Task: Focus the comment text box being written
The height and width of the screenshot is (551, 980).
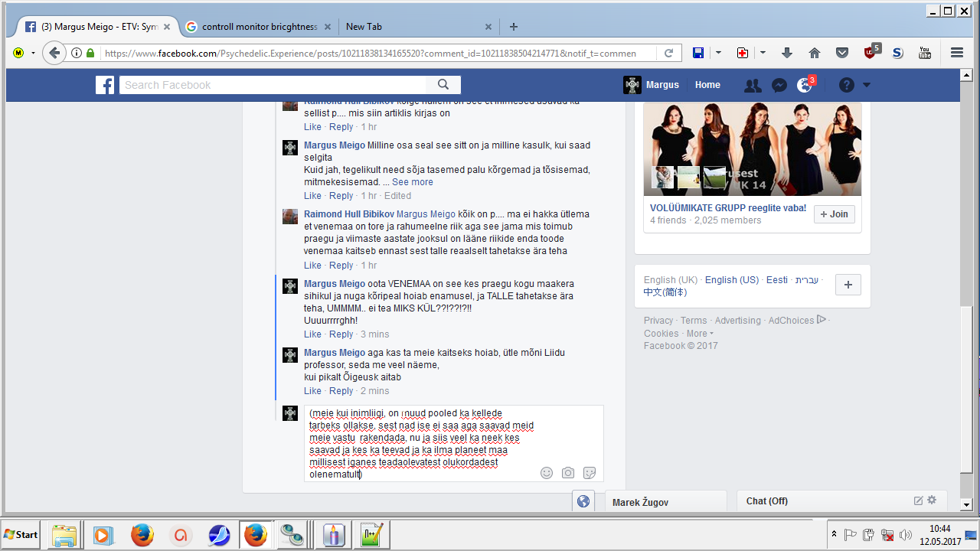Action: [x=454, y=444]
